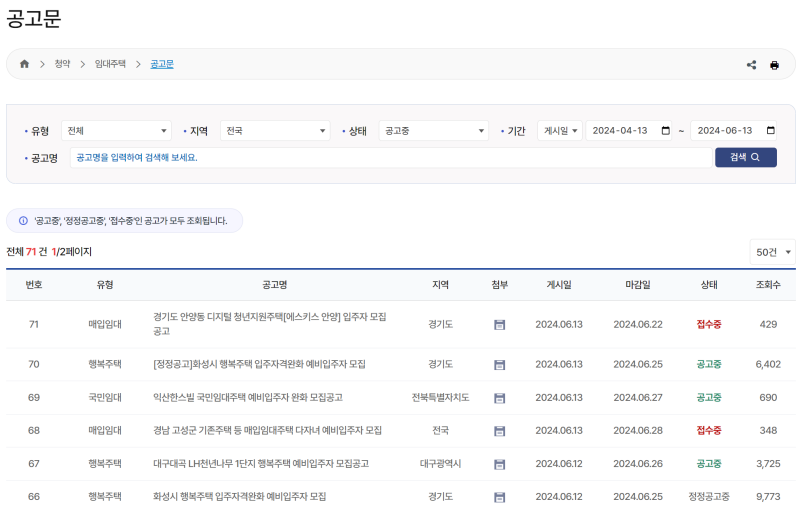Click the 마감일 2024.06.28 cell
The image size is (800, 509).
[x=638, y=430]
